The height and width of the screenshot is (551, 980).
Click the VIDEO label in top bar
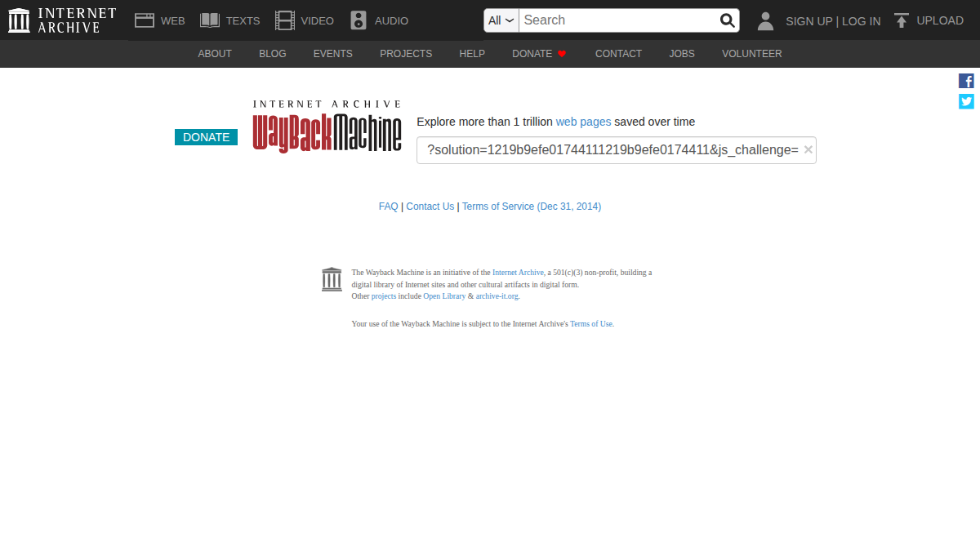tap(318, 21)
